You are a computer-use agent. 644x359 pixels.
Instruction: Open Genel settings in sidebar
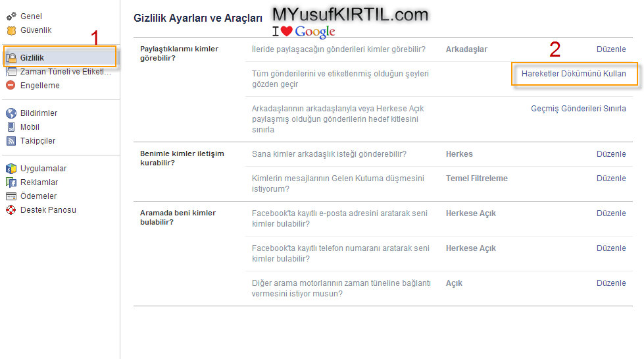[31, 16]
